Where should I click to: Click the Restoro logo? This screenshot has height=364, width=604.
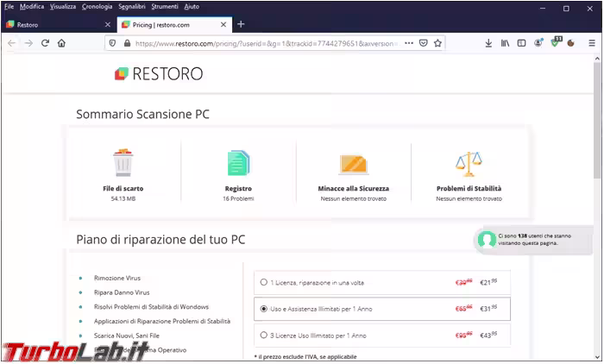(x=159, y=74)
